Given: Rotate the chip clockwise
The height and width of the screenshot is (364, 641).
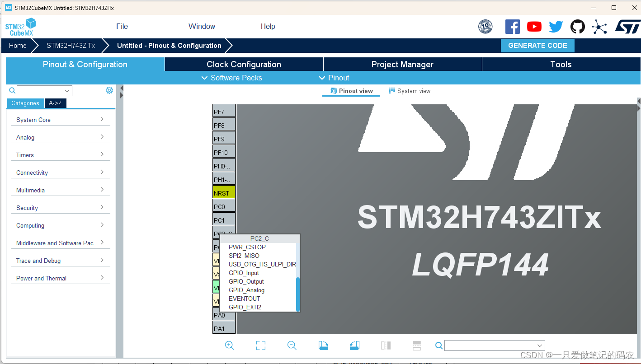Looking at the screenshot, I should [x=323, y=345].
